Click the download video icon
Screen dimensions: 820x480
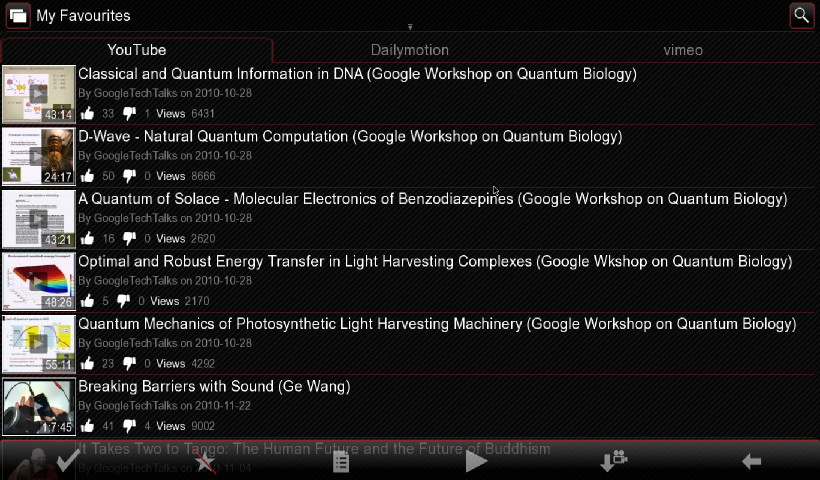[x=613, y=461]
